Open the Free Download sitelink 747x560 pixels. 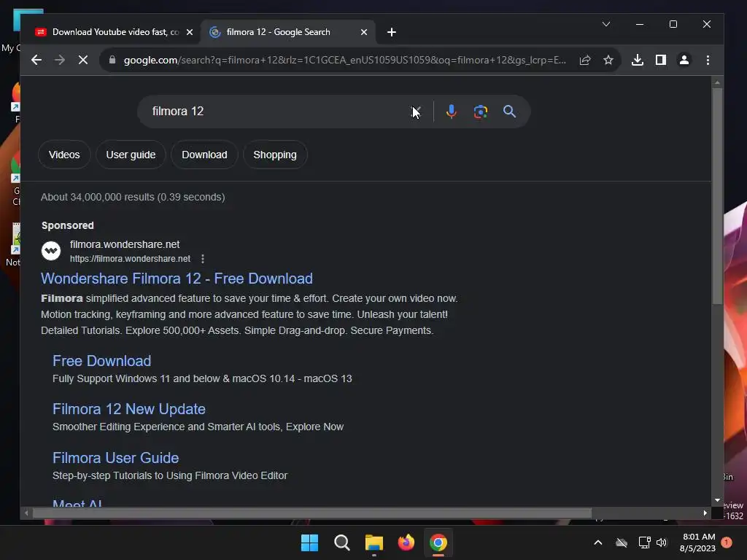pos(102,361)
